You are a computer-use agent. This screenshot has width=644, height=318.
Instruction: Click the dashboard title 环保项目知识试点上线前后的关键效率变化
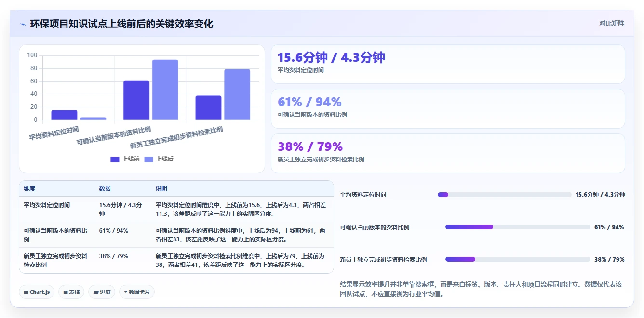click(x=121, y=24)
